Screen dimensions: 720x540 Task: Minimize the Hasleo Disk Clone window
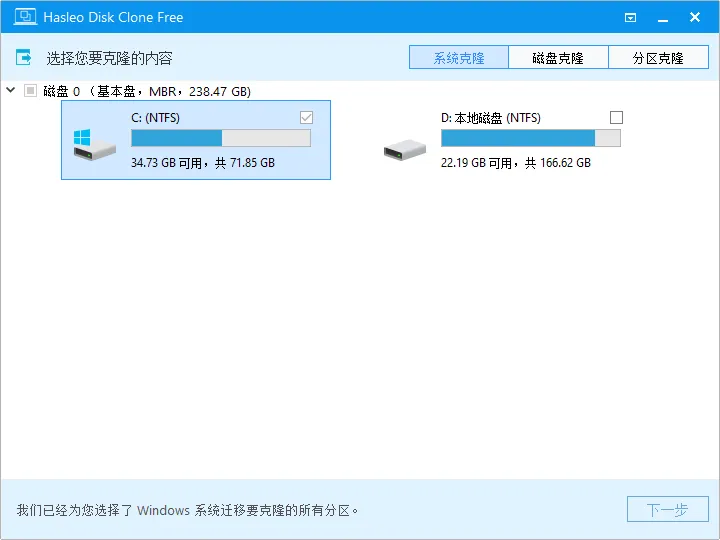click(662, 17)
